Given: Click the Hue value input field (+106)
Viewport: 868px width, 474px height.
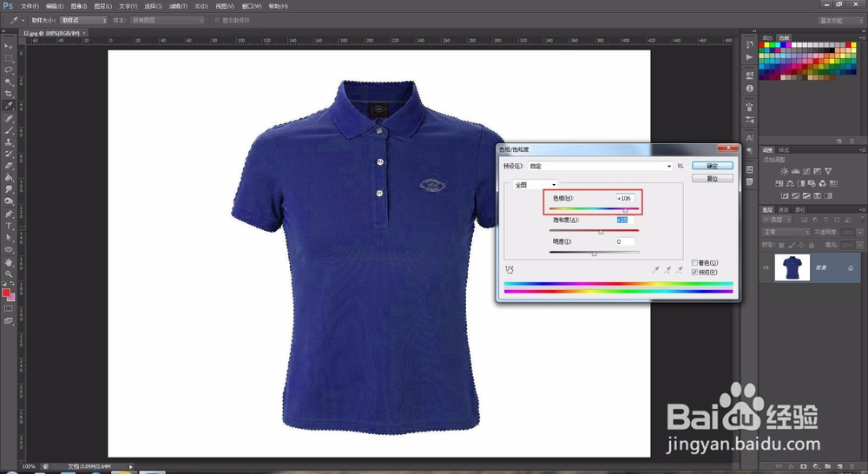Looking at the screenshot, I should pos(624,198).
